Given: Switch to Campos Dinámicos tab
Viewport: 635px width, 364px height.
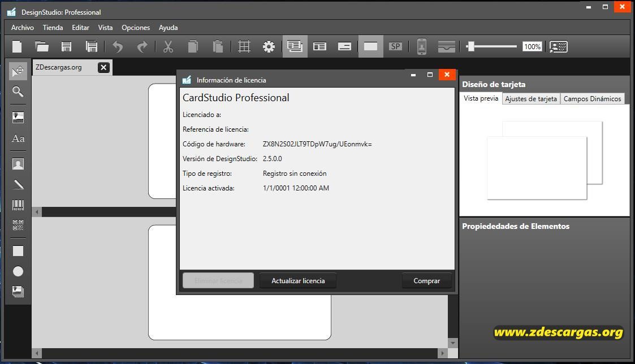Looking at the screenshot, I should point(592,99).
